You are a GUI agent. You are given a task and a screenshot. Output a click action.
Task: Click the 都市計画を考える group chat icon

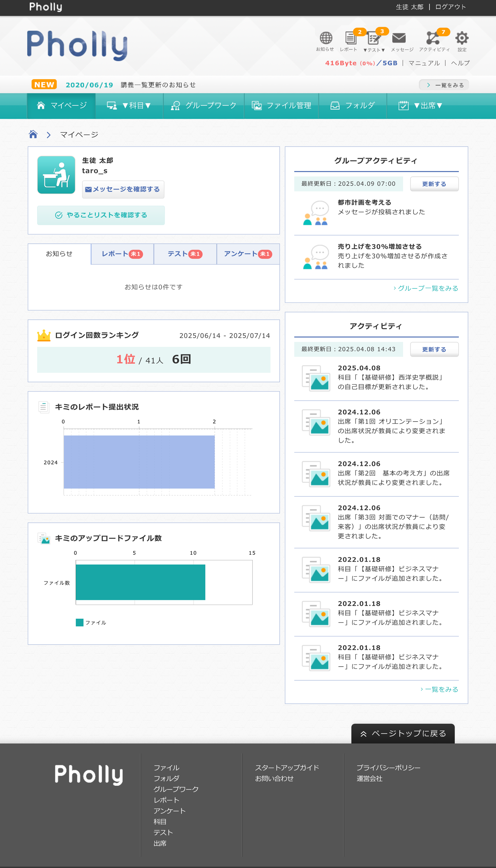tap(316, 213)
